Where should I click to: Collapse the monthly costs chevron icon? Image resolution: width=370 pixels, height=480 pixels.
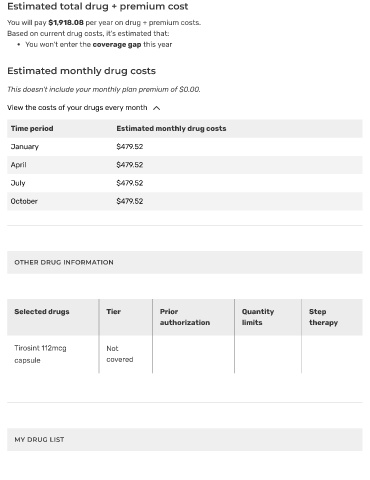pos(157,108)
